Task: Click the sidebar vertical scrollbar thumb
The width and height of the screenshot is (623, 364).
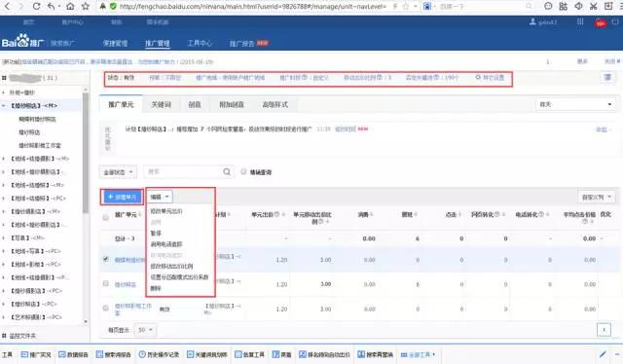Action: coord(86,153)
